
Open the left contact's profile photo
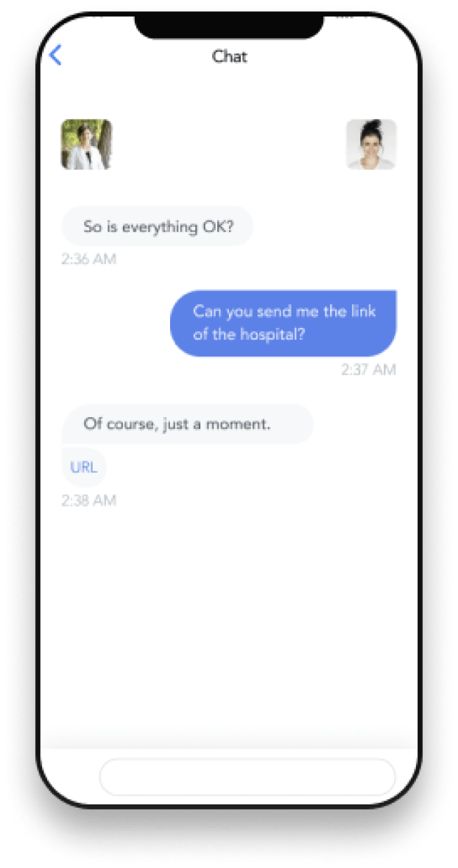[x=86, y=144]
